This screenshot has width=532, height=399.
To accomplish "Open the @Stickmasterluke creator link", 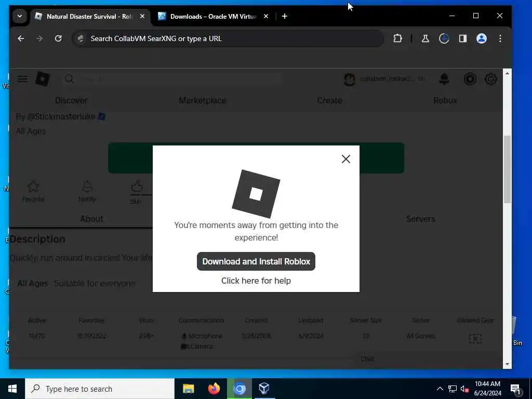I will pyautogui.click(x=61, y=116).
